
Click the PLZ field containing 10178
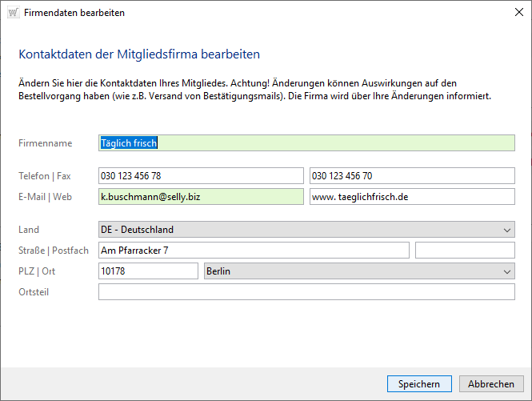[148, 271]
